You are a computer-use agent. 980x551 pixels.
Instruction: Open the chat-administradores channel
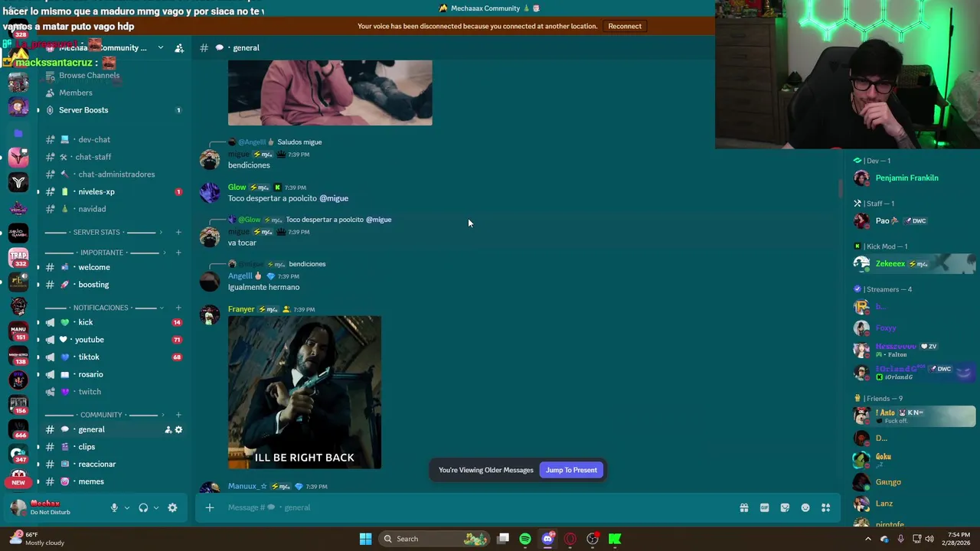pyautogui.click(x=113, y=174)
